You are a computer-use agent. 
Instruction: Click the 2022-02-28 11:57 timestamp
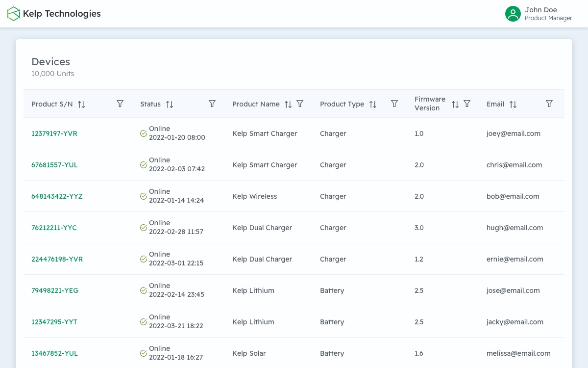coord(176,232)
